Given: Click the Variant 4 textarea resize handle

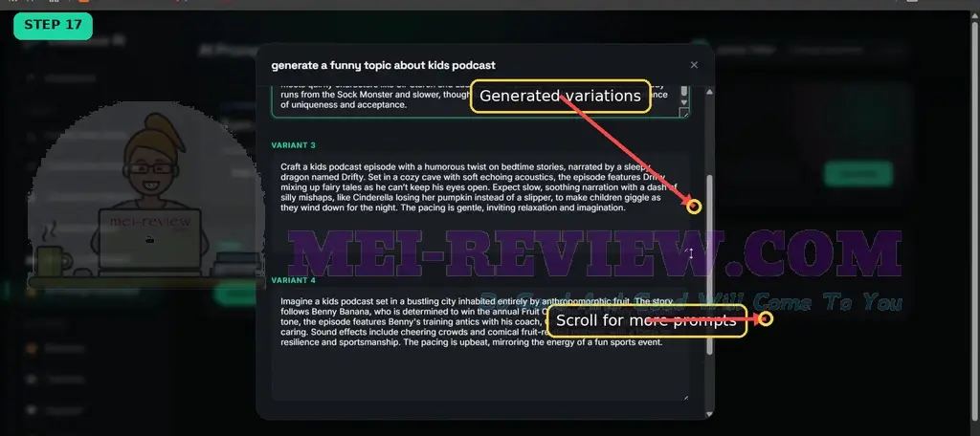Looking at the screenshot, I should (685, 397).
